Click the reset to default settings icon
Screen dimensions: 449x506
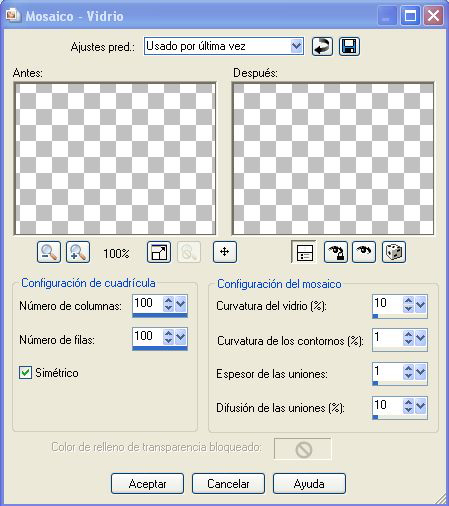pyautogui.click(x=322, y=46)
